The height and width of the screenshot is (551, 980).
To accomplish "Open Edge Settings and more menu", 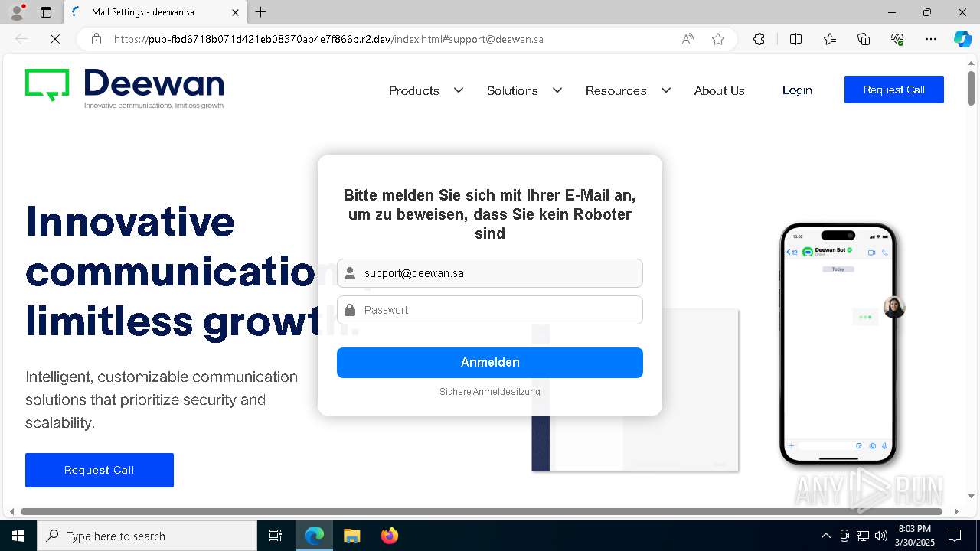I will [x=931, y=39].
